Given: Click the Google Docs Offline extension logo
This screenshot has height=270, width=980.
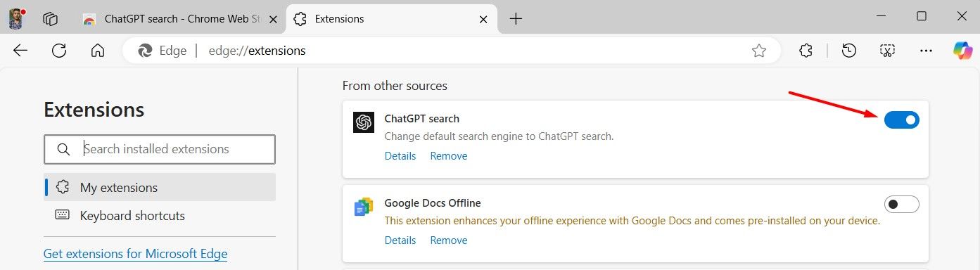Looking at the screenshot, I should tap(364, 207).
